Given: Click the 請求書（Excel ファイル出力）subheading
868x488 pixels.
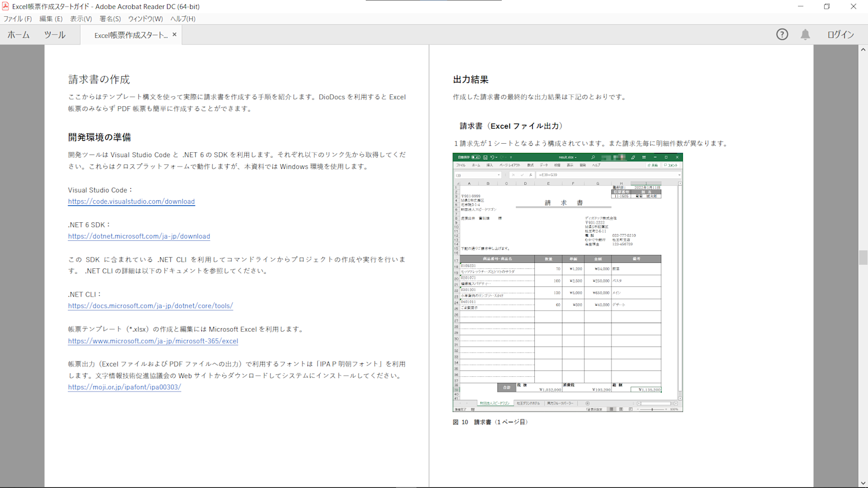Looking at the screenshot, I should coord(513,126).
